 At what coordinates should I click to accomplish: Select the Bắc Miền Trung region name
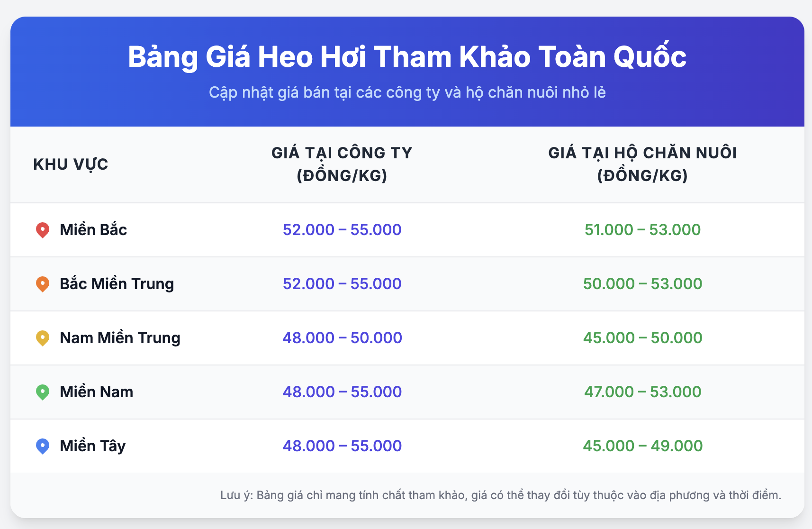tap(117, 284)
